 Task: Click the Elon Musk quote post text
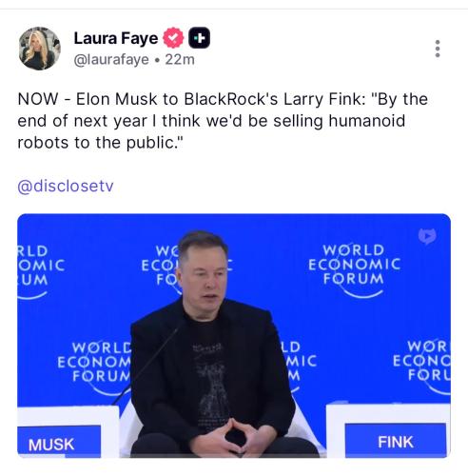(223, 121)
